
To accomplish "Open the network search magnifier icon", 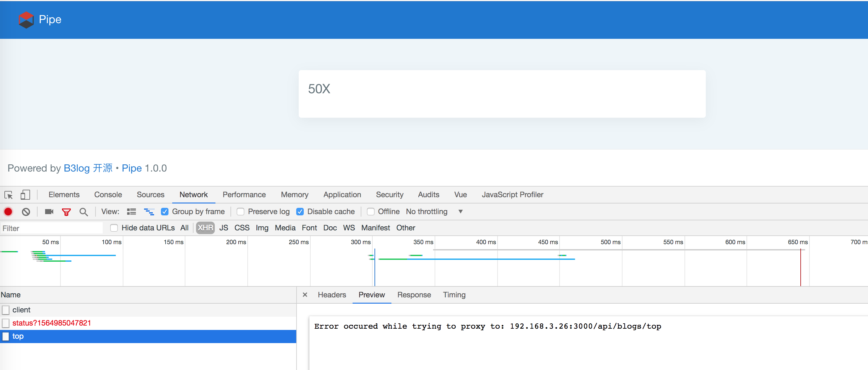I will [x=84, y=212].
